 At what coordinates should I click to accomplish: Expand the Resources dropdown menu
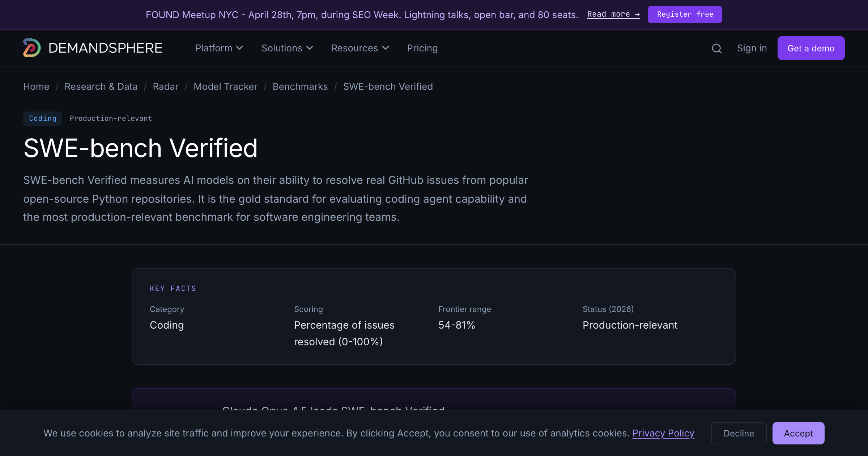pos(360,48)
